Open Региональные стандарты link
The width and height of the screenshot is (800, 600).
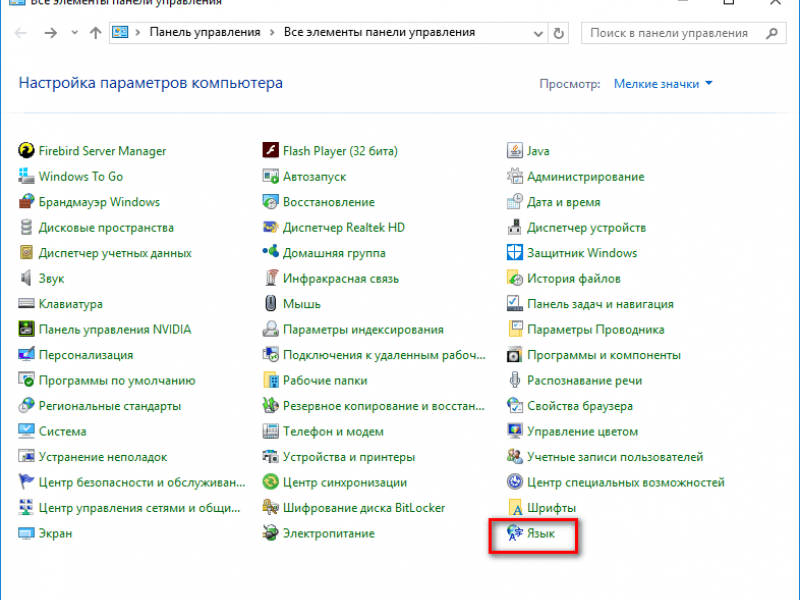[x=110, y=406]
